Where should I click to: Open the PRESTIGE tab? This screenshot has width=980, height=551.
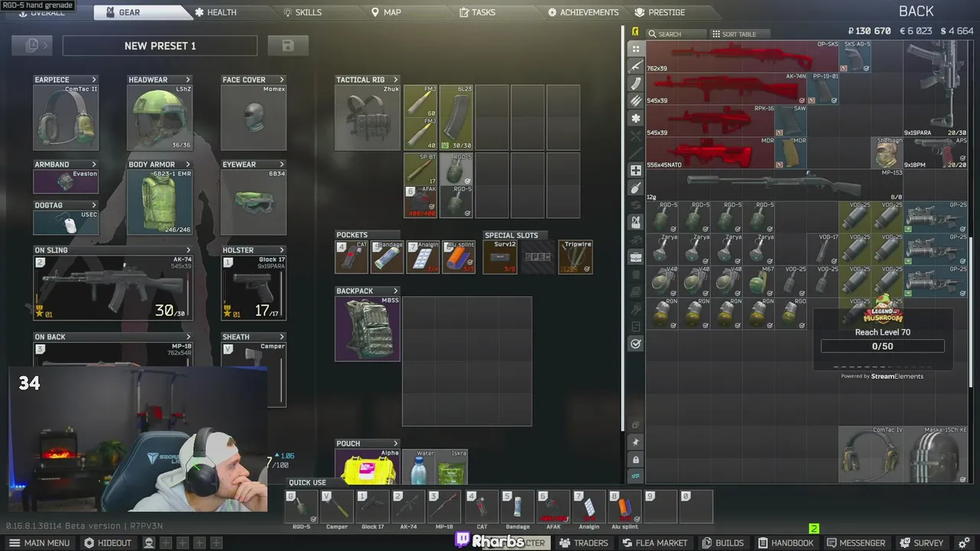[660, 12]
